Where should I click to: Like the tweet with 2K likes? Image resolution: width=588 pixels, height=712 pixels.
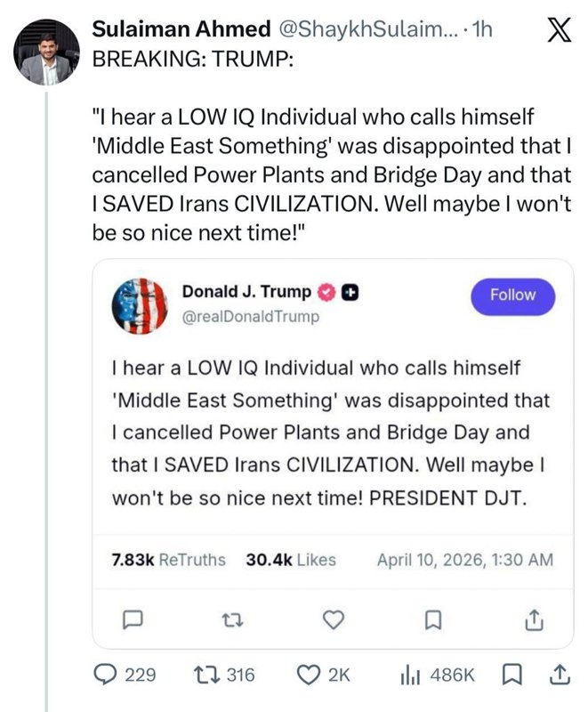pos(323,676)
